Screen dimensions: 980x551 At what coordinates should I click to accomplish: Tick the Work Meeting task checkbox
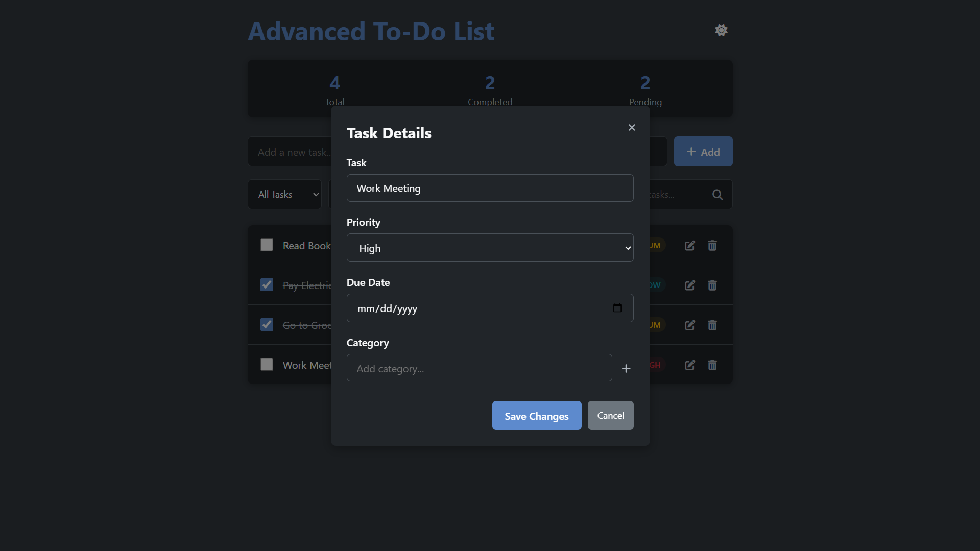(x=267, y=365)
